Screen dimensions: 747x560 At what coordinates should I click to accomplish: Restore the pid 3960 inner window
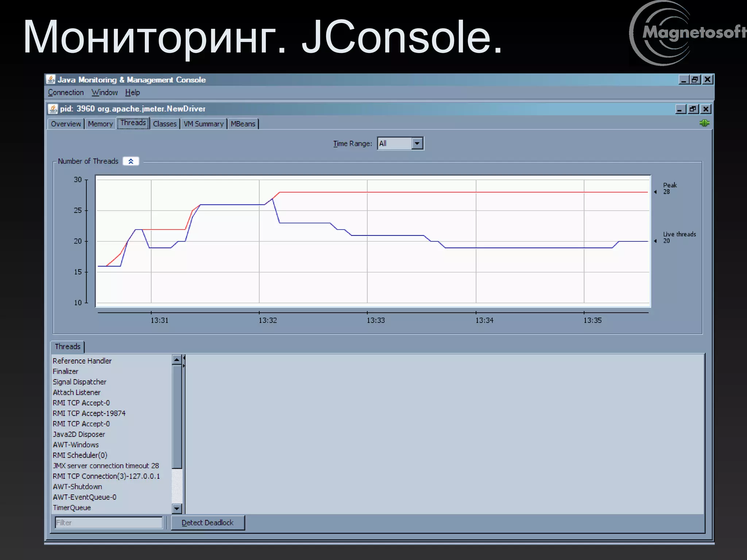point(693,109)
